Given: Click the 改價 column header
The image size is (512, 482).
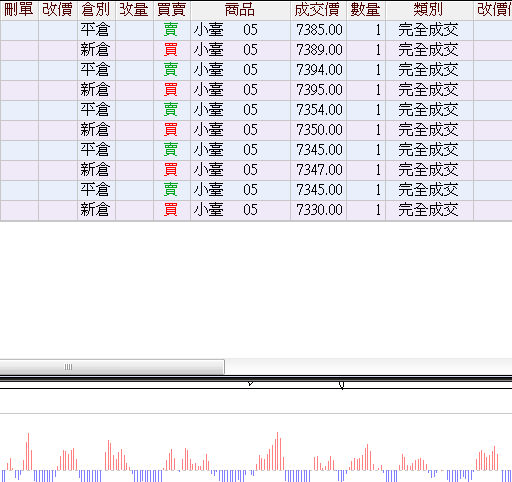Looking at the screenshot, I should pos(58,10).
